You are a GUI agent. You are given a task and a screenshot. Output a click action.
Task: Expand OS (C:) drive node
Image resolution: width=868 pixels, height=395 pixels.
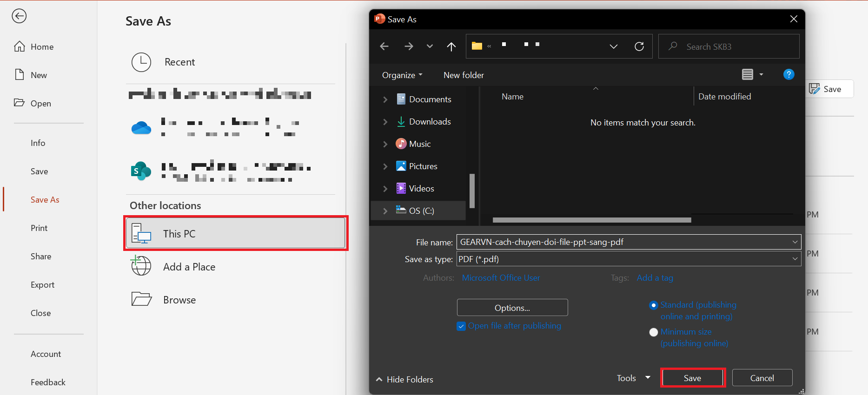pyautogui.click(x=385, y=211)
